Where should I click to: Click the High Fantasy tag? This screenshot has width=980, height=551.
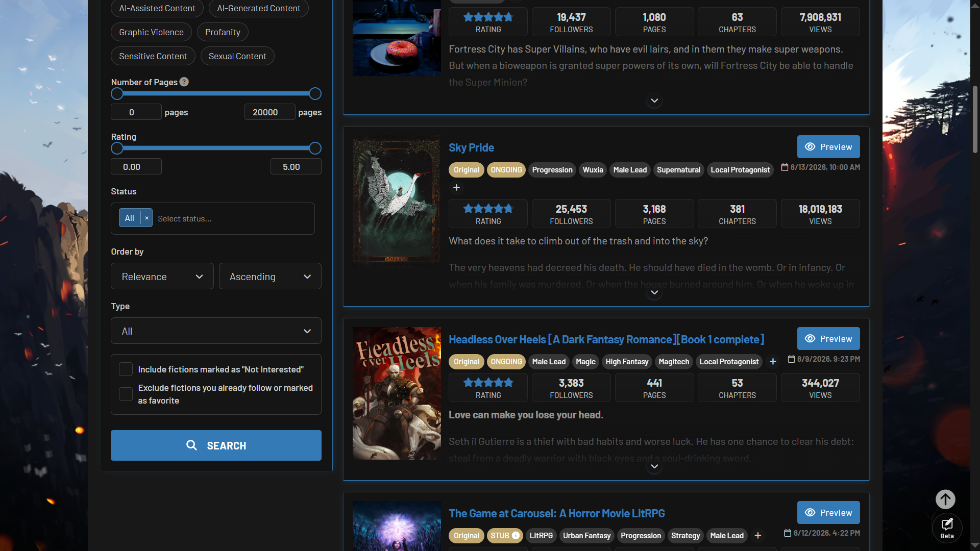(627, 362)
